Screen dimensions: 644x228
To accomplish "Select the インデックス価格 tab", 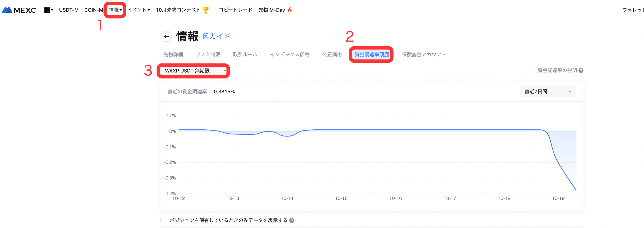I will (289, 54).
